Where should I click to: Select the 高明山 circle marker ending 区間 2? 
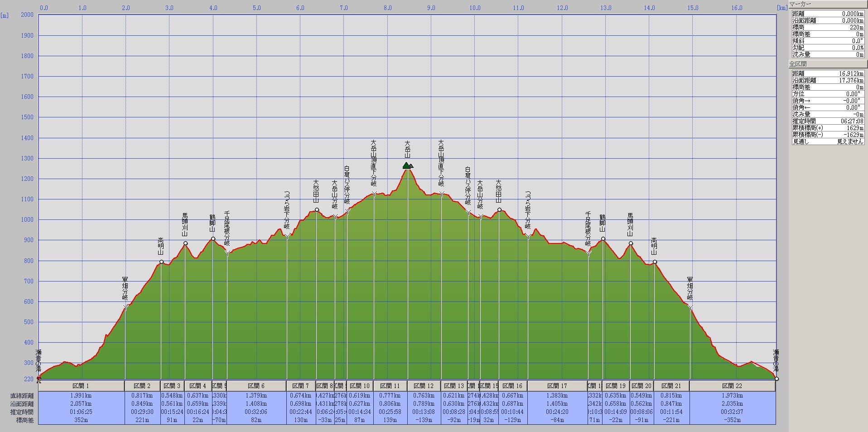point(162,262)
